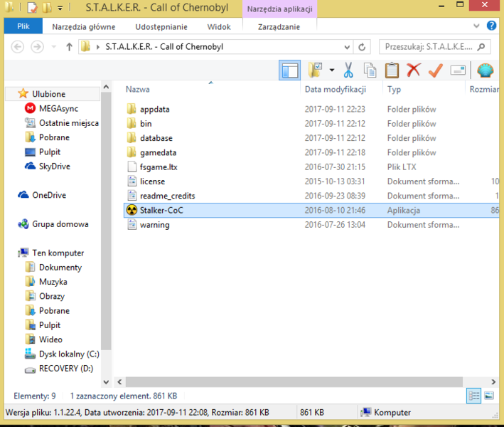Click the Copy icon in toolbar

370,70
